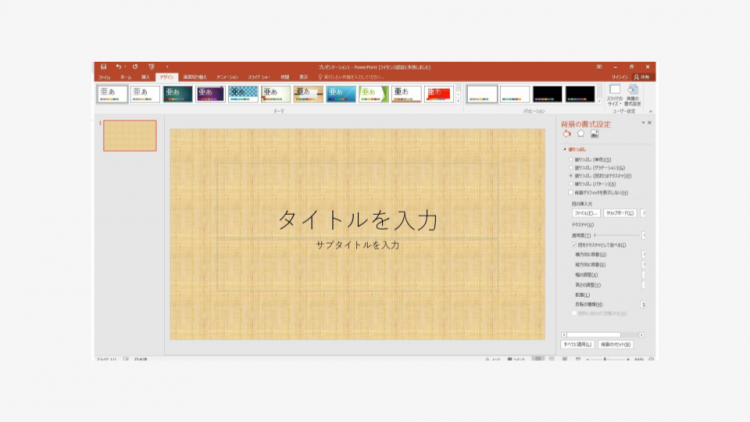Click the タイトルを入力 title placeholder
The image size is (750, 422).
(358, 220)
